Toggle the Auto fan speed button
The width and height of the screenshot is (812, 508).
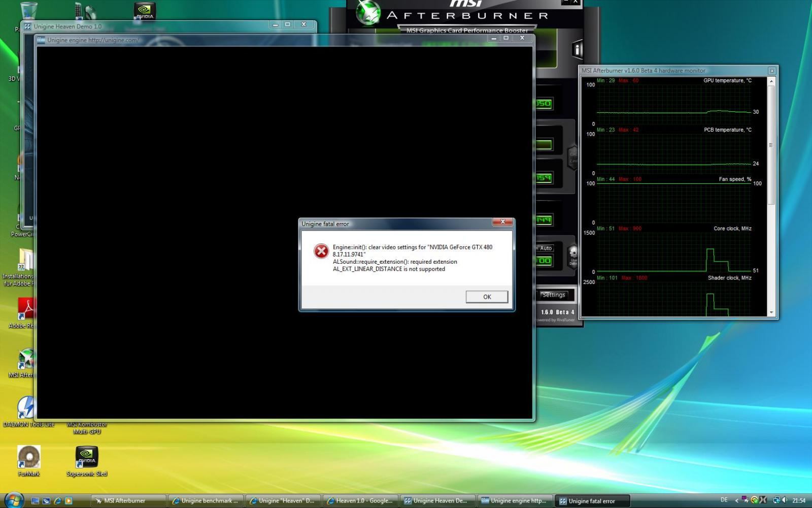(x=546, y=248)
